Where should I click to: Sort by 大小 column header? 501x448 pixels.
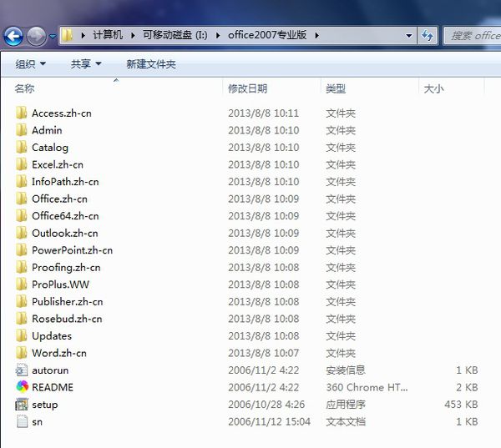(433, 88)
